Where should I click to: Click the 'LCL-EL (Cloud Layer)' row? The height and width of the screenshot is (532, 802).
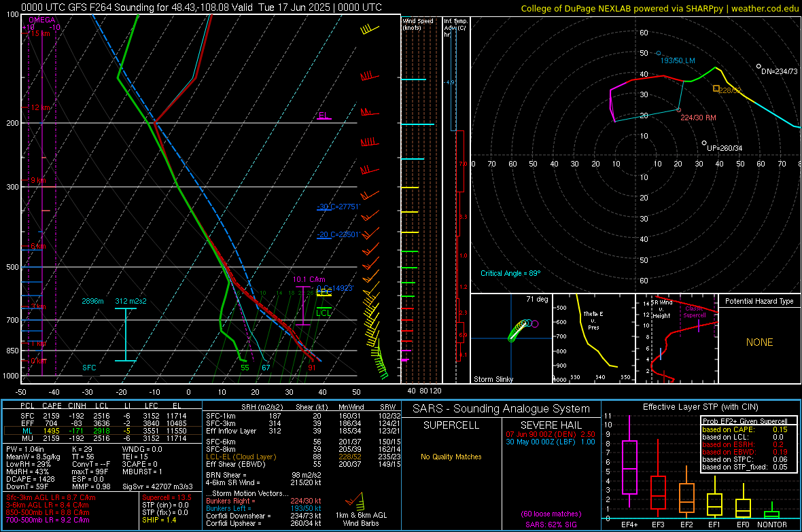pos(303,457)
